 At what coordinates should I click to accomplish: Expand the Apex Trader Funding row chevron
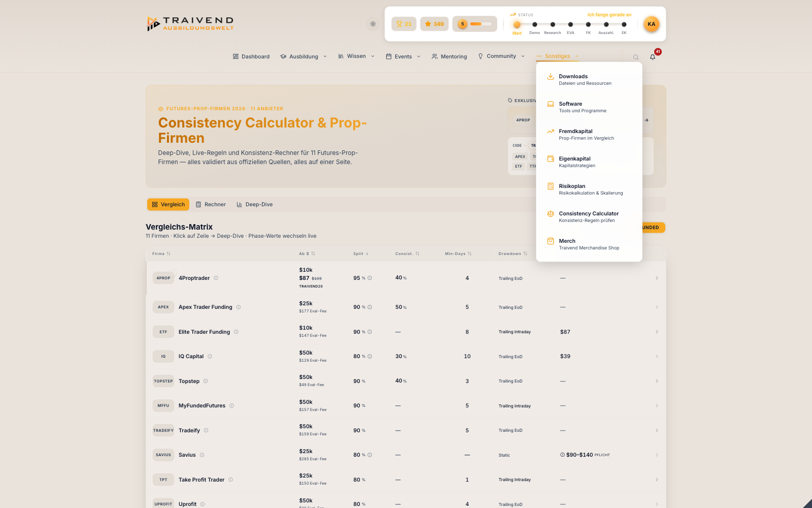tap(657, 307)
